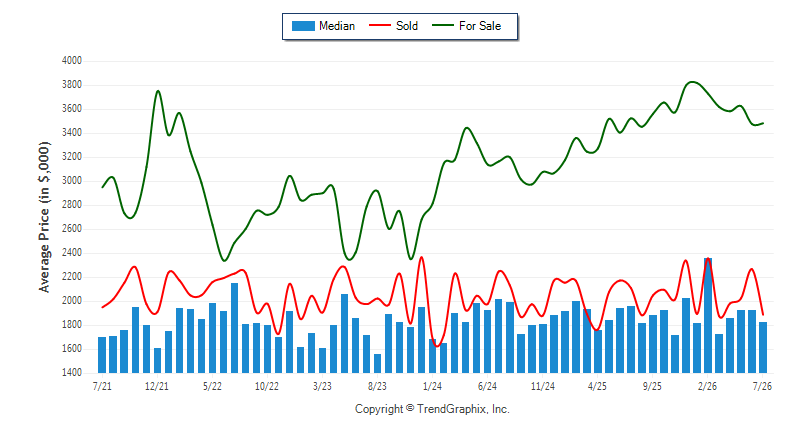Toggle the Sold series legend label
The width and height of the screenshot is (800, 434).
click(407, 26)
